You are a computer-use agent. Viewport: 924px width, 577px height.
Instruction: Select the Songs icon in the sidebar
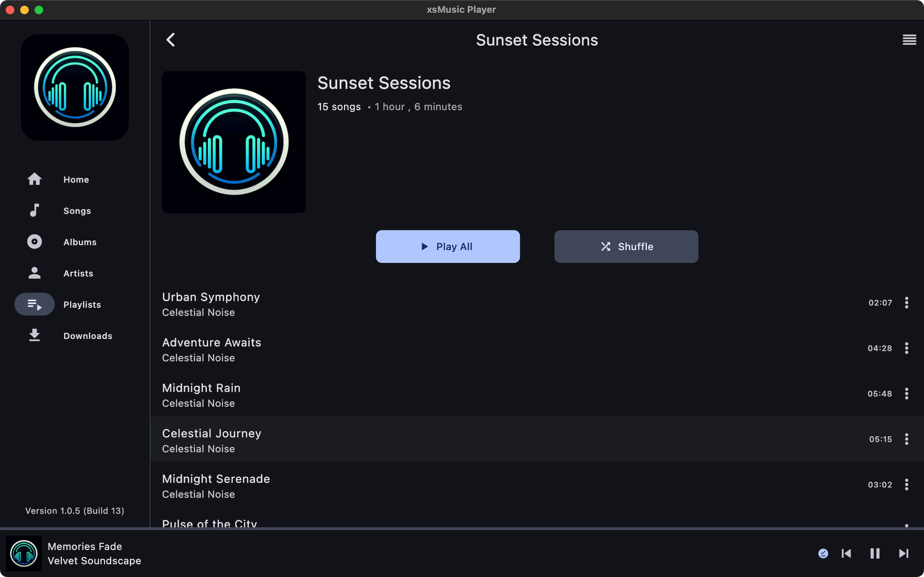(34, 210)
